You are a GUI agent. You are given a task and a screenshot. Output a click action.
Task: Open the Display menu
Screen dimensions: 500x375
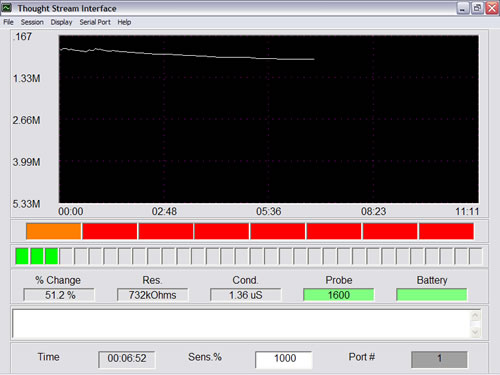click(61, 22)
